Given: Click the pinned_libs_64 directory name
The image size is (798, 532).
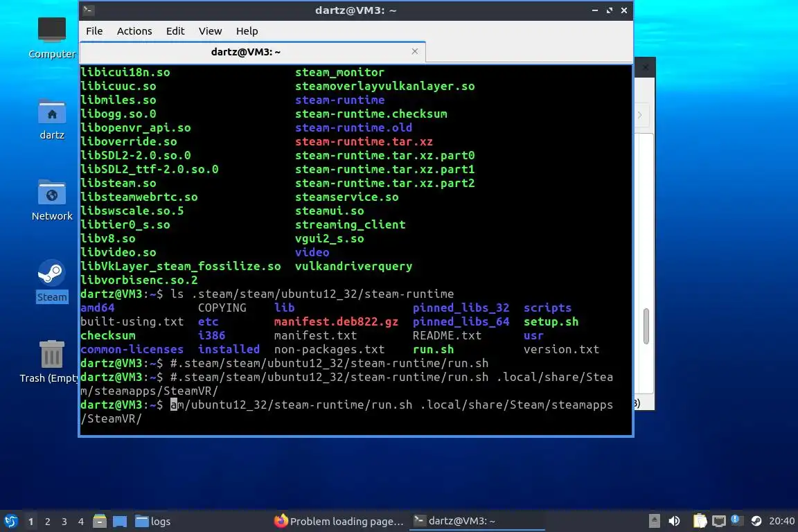Looking at the screenshot, I should [461, 321].
